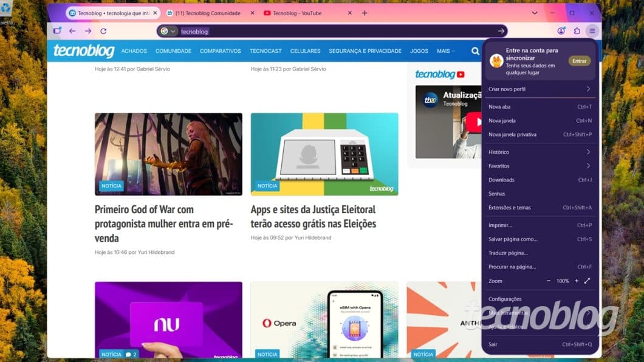Open SEGURANÇA E PRIVACIDADE section link
Viewport: 644px width, 362px height.
coord(365,51)
